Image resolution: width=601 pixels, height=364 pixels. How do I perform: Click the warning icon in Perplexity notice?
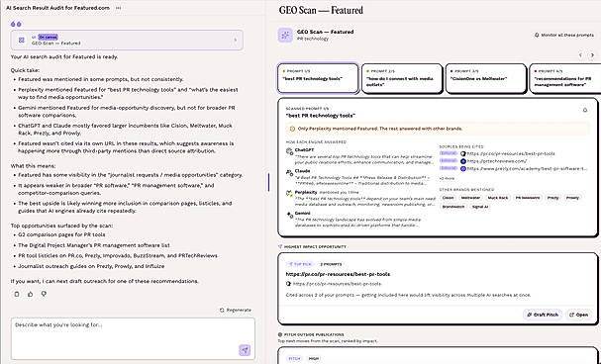(x=292, y=129)
